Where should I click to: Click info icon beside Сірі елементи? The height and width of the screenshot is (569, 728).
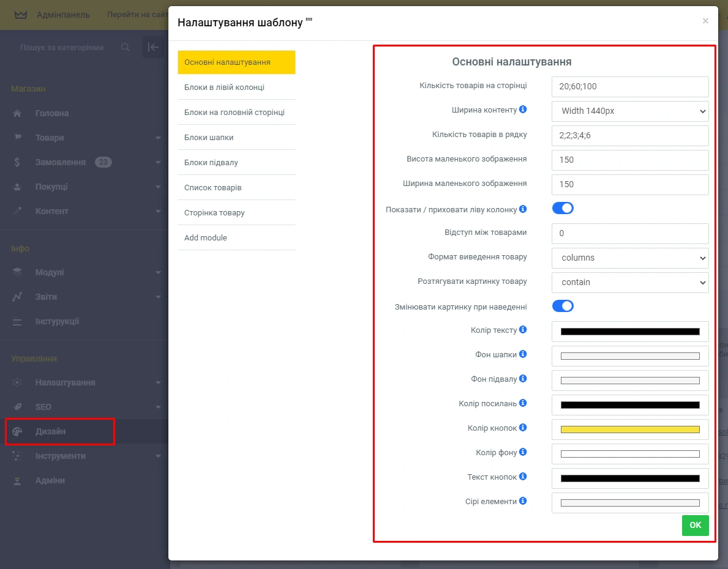coord(523,501)
